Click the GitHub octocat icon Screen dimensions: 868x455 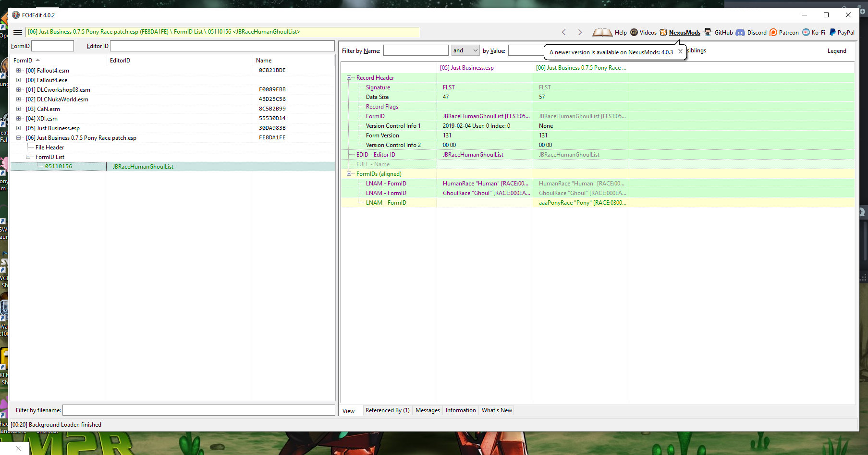coord(708,32)
